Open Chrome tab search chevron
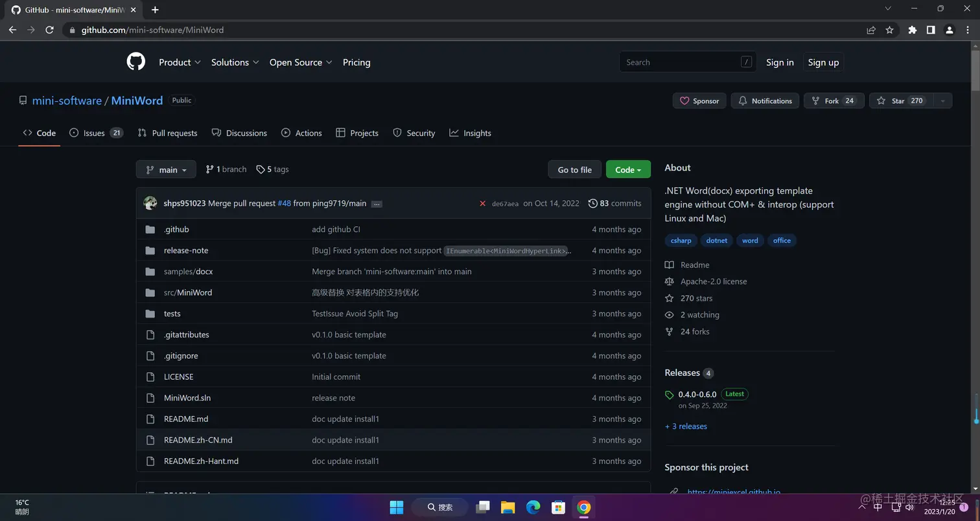 point(888,8)
